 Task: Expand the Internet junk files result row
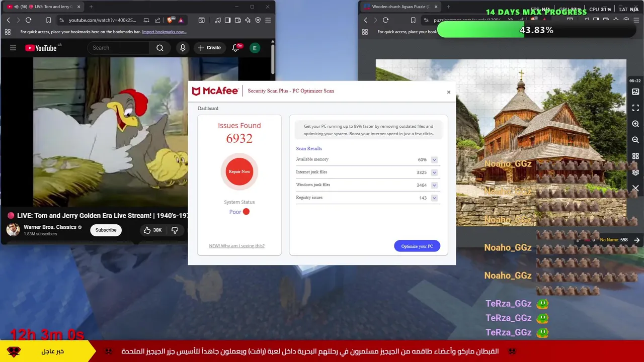click(x=434, y=172)
